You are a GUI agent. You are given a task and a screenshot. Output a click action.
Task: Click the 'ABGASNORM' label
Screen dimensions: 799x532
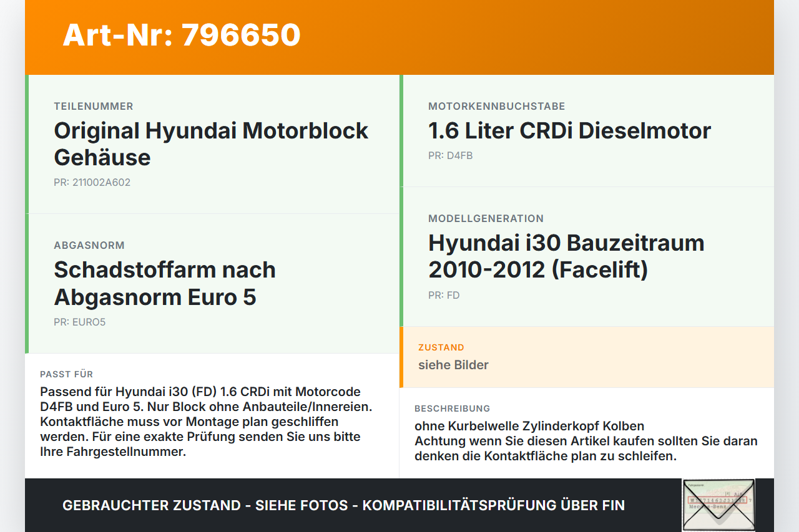tap(89, 246)
